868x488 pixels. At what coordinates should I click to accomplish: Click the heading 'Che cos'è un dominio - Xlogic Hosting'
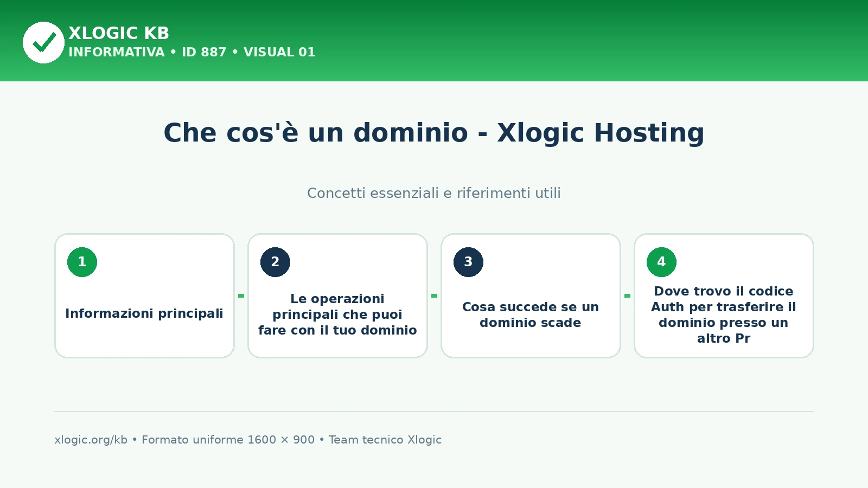pyautogui.click(x=434, y=133)
